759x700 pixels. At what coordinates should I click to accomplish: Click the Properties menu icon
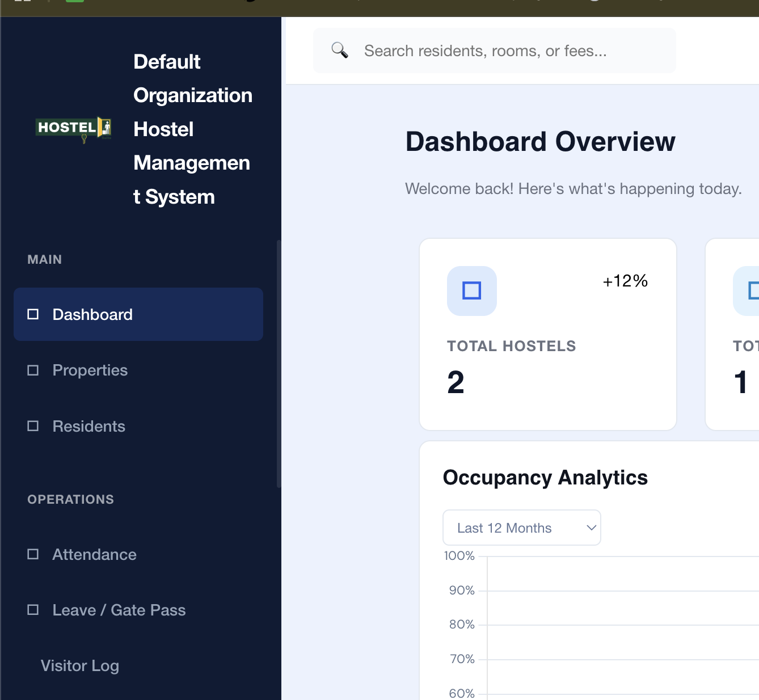[x=33, y=370]
